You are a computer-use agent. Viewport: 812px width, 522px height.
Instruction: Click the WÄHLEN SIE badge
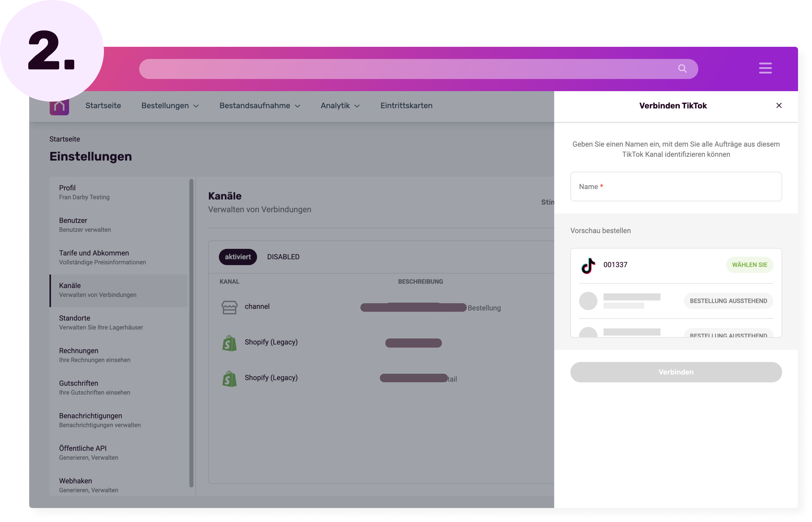tap(749, 265)
